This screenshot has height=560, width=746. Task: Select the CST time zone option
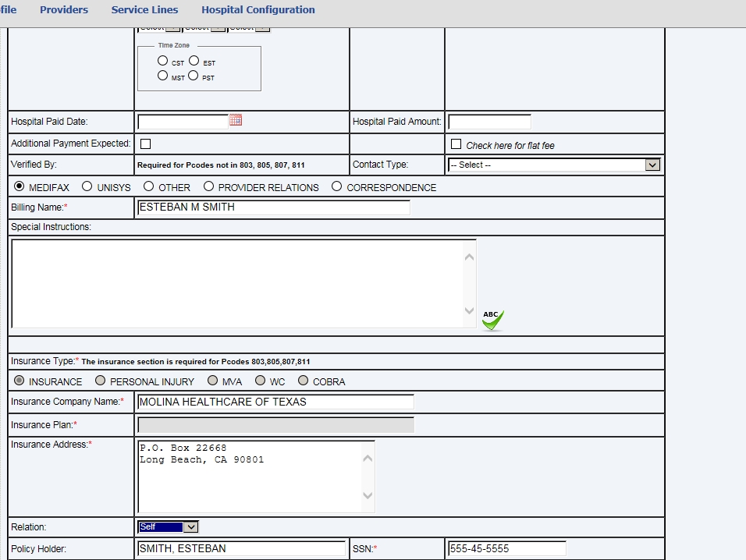coord(162,61)
